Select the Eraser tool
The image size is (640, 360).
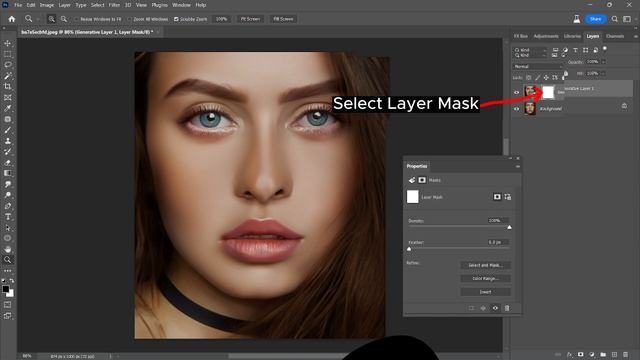click(7, 162)
